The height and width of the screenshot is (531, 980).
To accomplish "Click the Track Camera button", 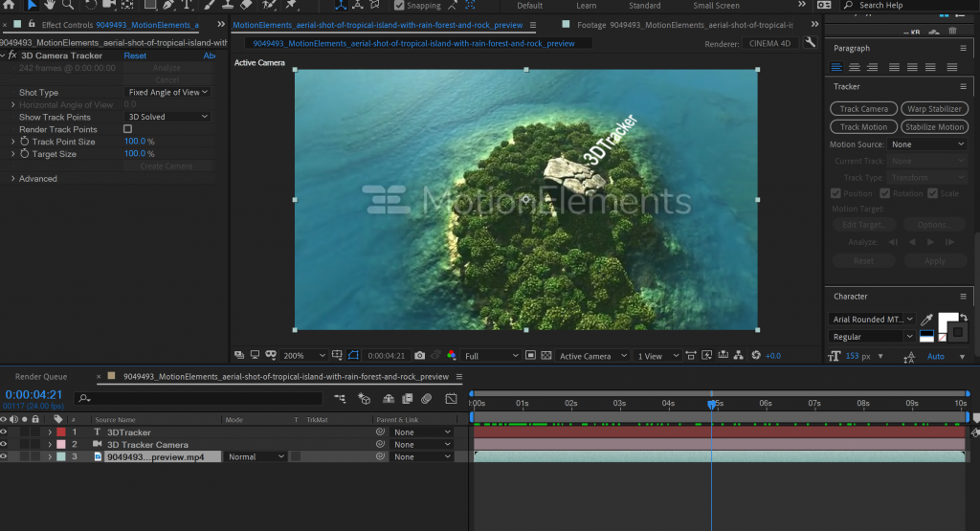I will pyautogui.click(x=864, y=109).
